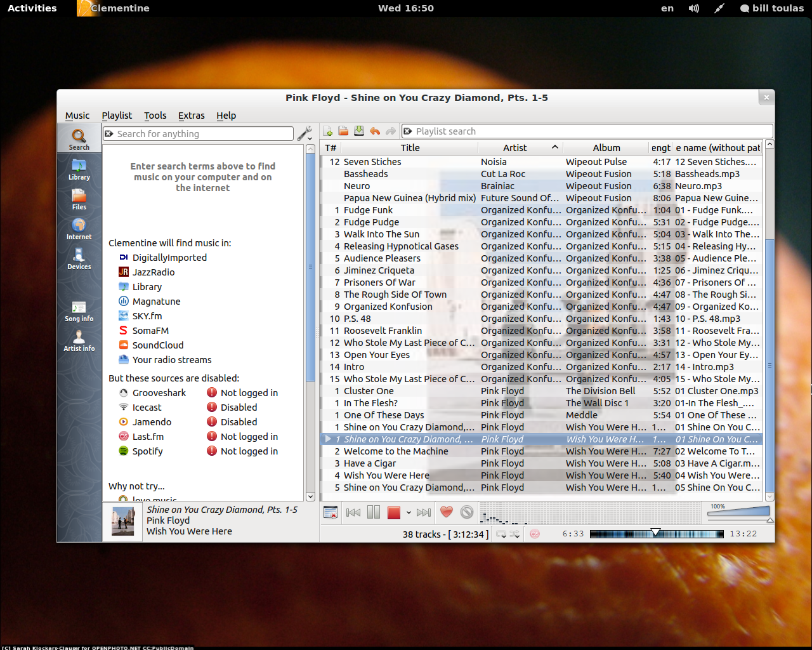The image size is (812, 650).
Task: Open the Internet tab in the sidebar
Action: click(79, 229)
